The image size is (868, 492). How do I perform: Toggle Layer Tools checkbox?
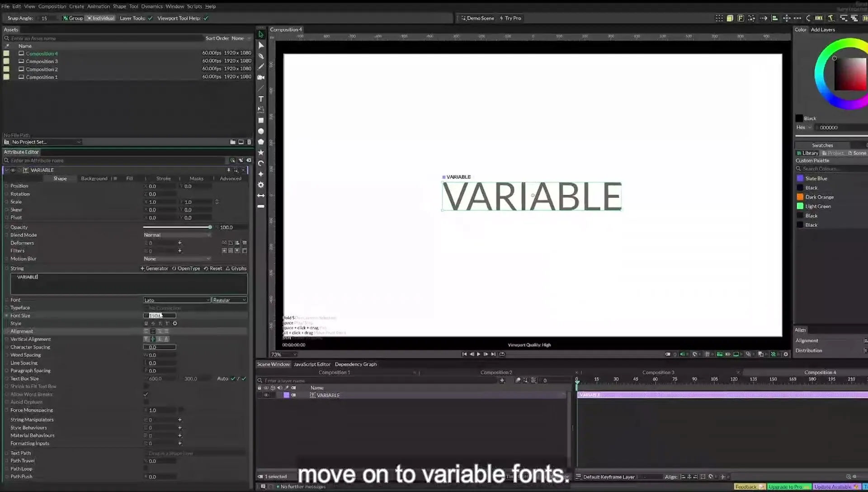pyautogui.click(x=150, y=18)
